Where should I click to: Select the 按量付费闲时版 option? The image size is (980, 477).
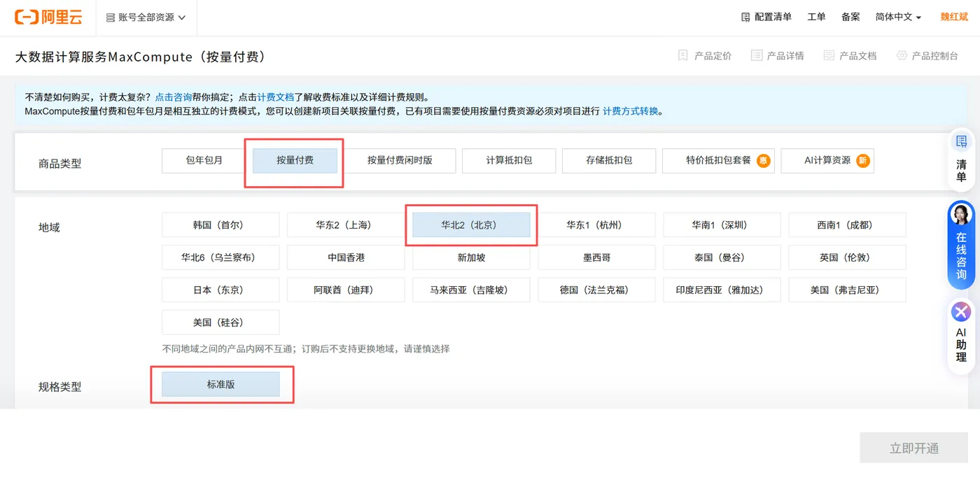tap(400, 160)
